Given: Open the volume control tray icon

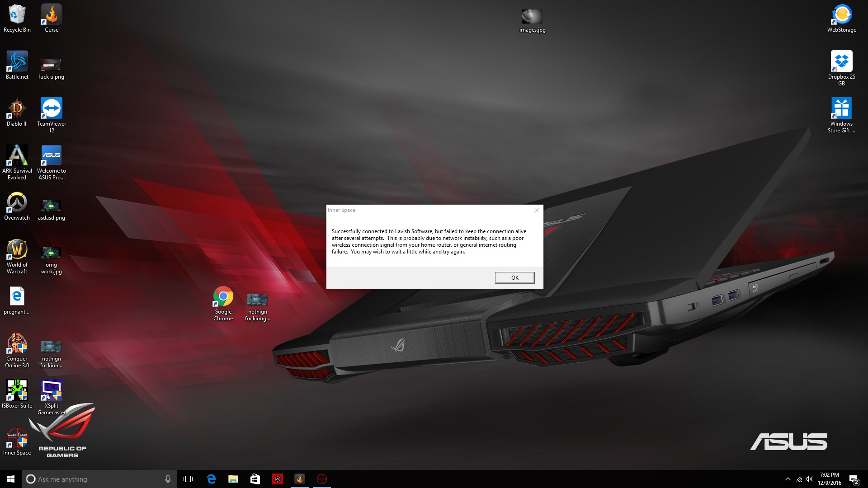Looking at the screenshot, I should click(x=809, y=479).
